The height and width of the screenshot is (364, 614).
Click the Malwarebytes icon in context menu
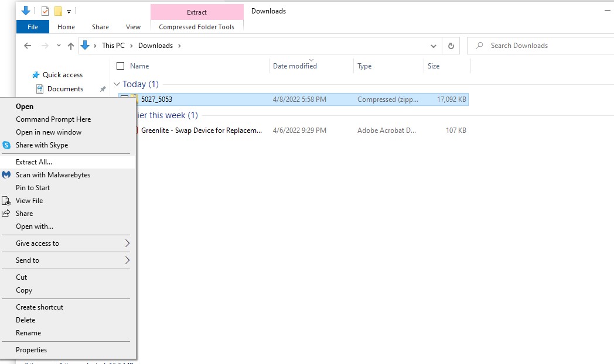point(6,175)
